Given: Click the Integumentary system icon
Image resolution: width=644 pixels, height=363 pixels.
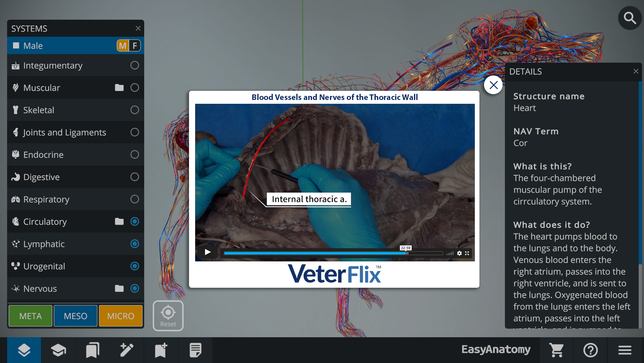Looking at the screenshot, I should 16,66.
